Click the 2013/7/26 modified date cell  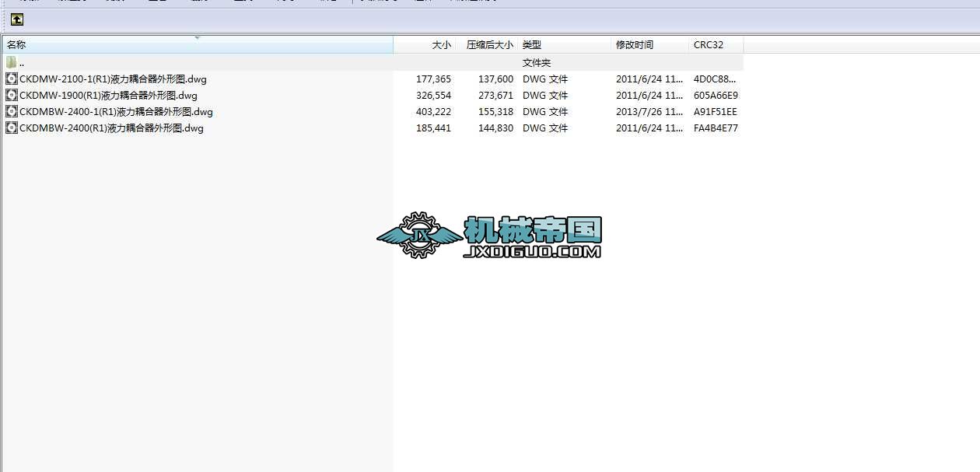click(x=649, y=111)
